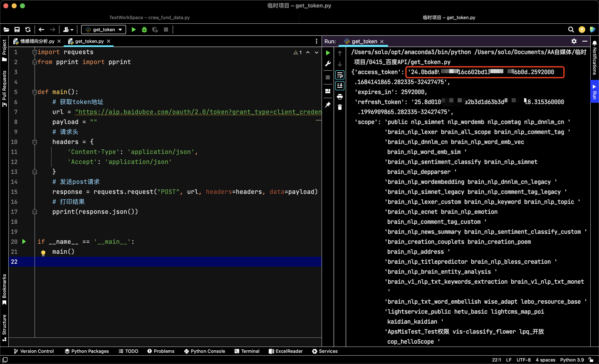Click the Stop square in Run panel
The image size is (599, 364).
(x=328, y=77)
